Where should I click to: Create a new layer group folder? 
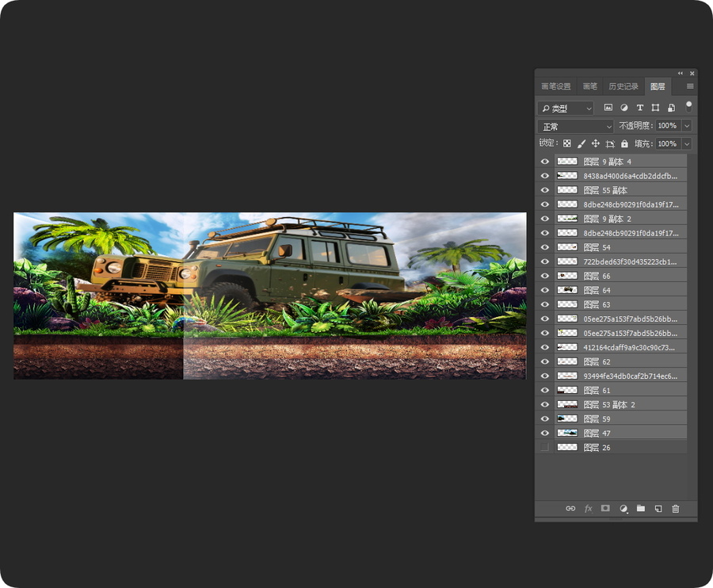(x=641, y=509)
